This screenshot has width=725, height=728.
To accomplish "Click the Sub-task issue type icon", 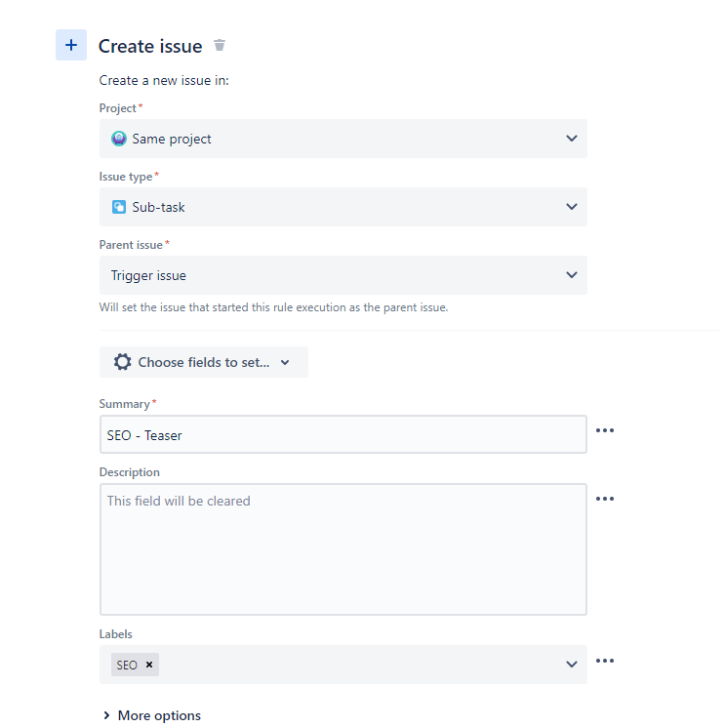I will 119,207.
